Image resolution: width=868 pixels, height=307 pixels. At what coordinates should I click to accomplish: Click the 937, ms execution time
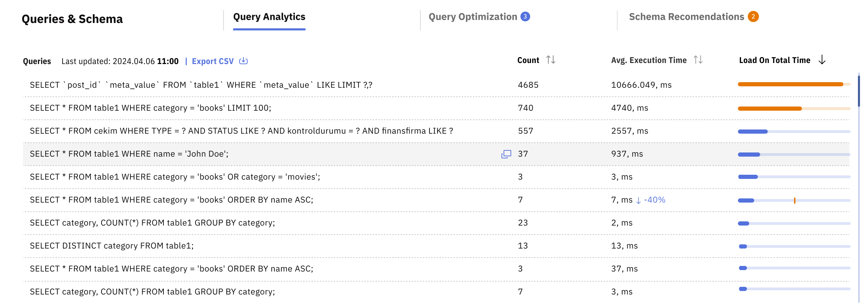click(627, 154)
